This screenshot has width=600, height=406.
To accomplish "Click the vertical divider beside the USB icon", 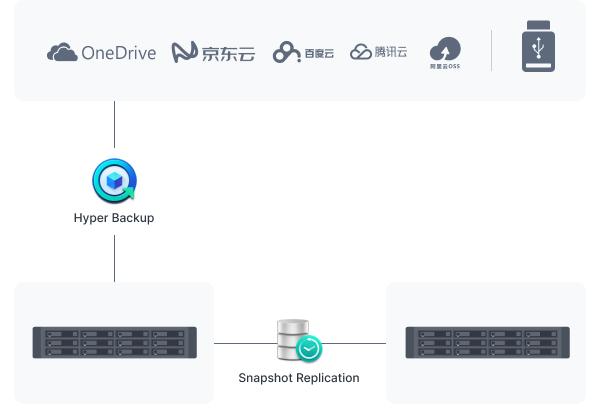I will 491,51.
